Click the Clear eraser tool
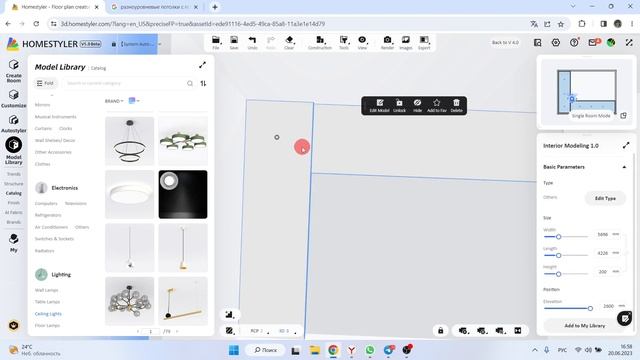This screenshot has height=360, width=640. [289, 42]
